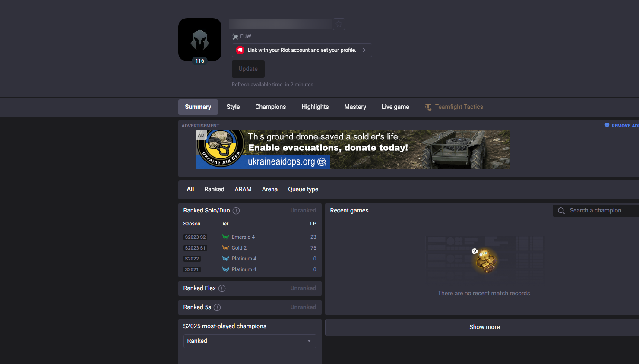
Task: Click the Update button
Action: (x=248, y=69)
